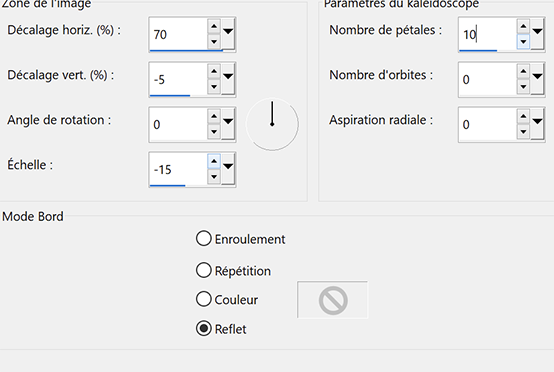The image size is (554, 372).
Task: Open the disabled edge color swatch
Action: (x=332, y=300)
